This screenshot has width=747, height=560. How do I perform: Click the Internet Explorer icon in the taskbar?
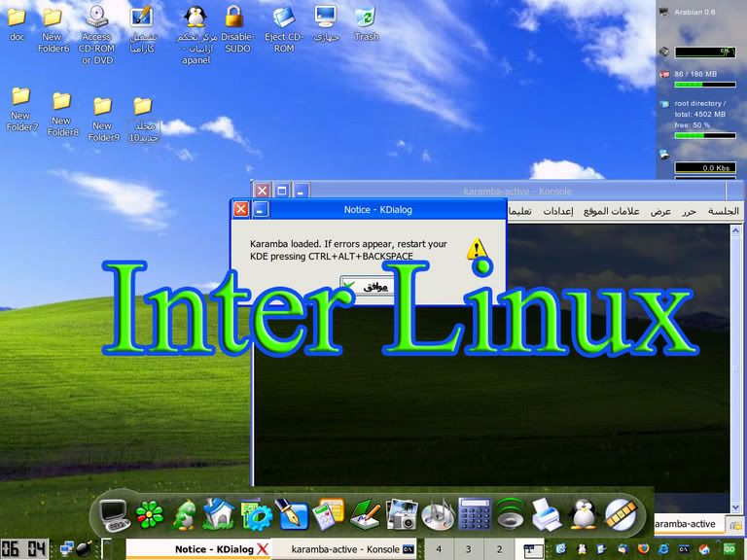pos(663,549)
